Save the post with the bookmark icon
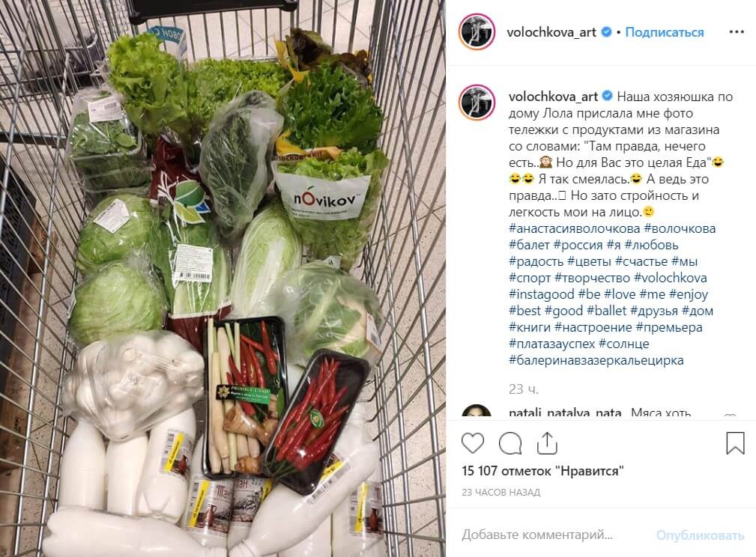Image resolution: width=756 pixels, height=557 pixels. pyautogui.click(x=735, y=442)
